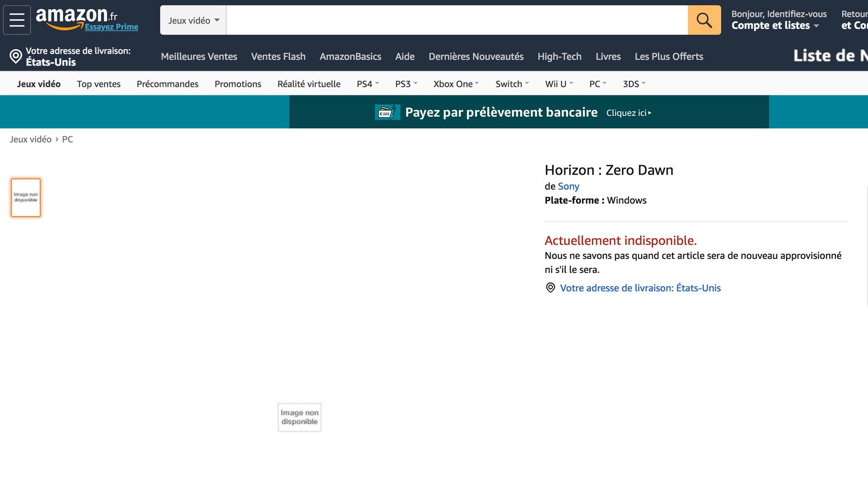The width and height of the screenshot is (868, 478).
Task: Open the 'Meilleures Ventes' menu item
Action: [199, 56]
